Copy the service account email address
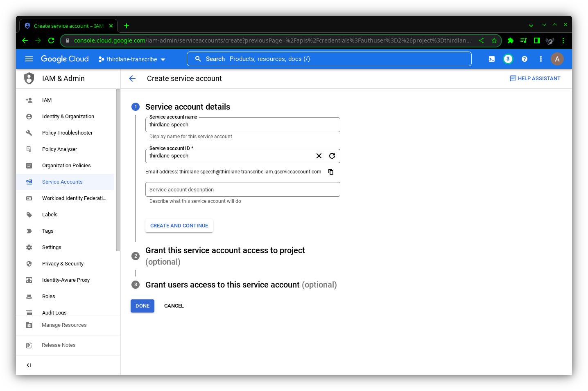588x391 pixels. (x=331, y=172)
